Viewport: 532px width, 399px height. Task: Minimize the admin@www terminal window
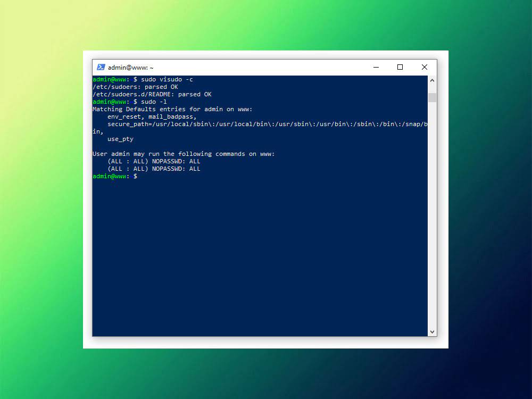click(x=376, y=68)
